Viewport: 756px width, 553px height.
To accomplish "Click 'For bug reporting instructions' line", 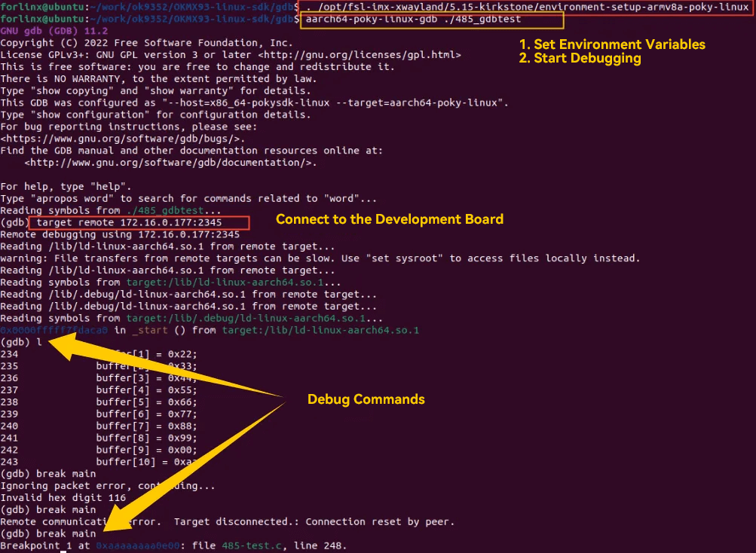I will click(x=128, y=127).
